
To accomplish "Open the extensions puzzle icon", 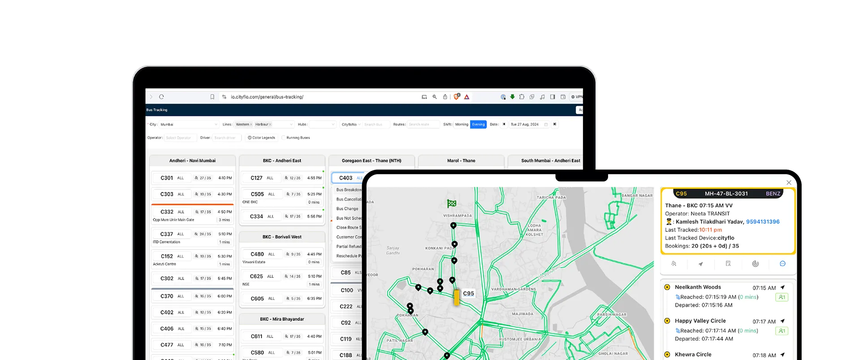I will tap(522, 97).
